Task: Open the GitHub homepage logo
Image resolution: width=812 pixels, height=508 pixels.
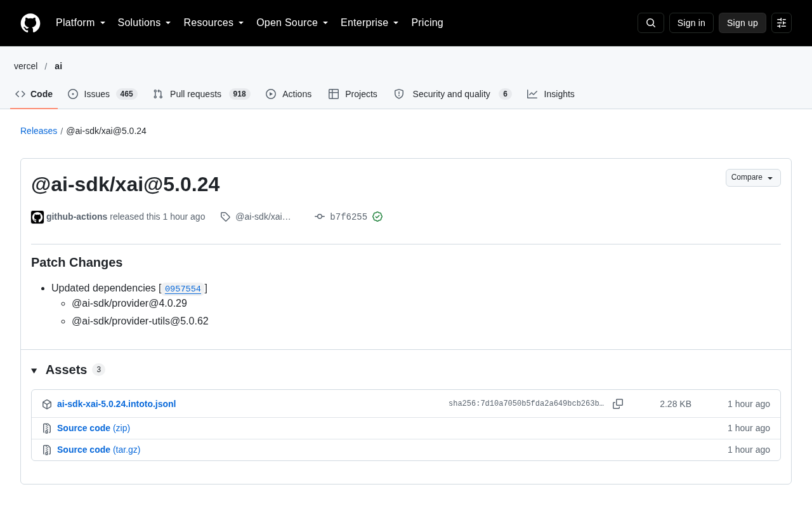Action: (x=30, y=23)
